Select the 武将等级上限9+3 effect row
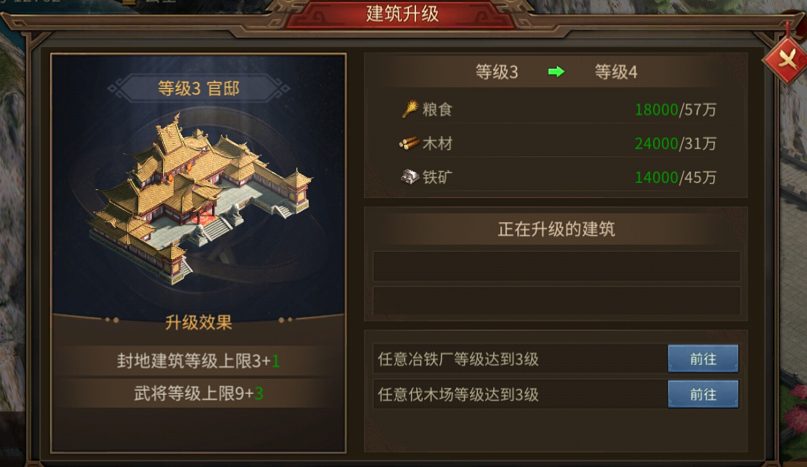 pyautogui.click(x=199, y=394)
